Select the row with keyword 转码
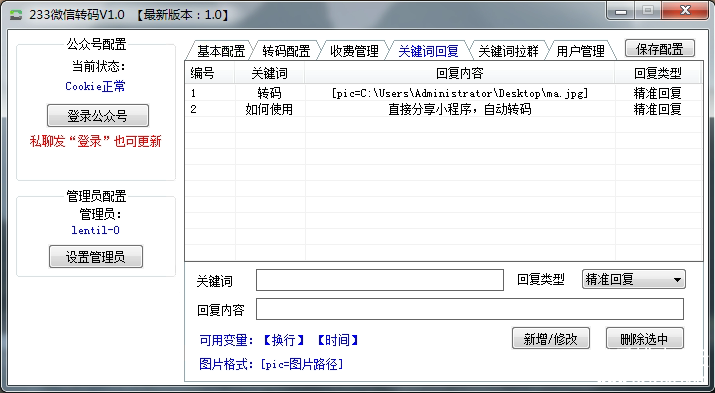 443,93
